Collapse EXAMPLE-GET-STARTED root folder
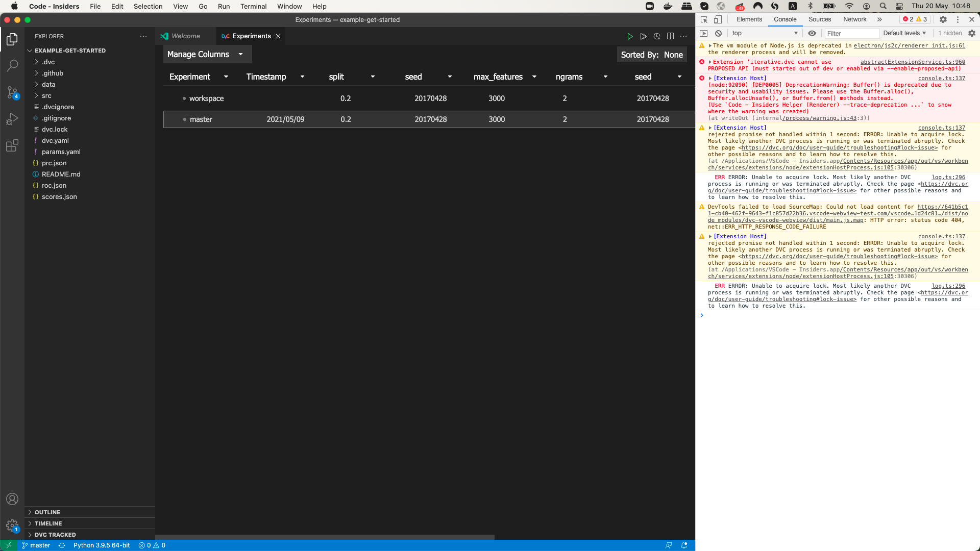 (70, 51)
